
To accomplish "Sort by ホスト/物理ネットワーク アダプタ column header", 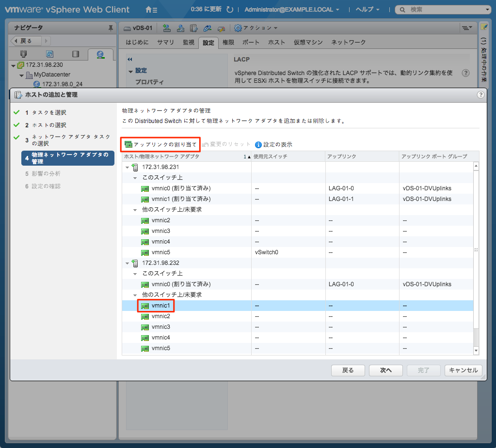I will coord(187,156).
